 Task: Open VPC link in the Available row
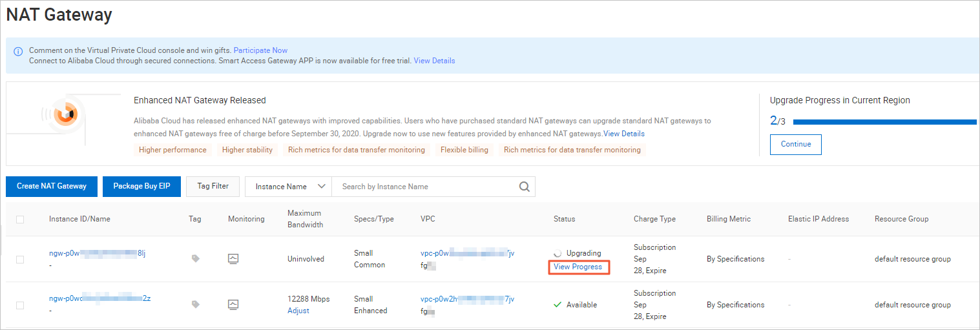[x=467, y=299]
